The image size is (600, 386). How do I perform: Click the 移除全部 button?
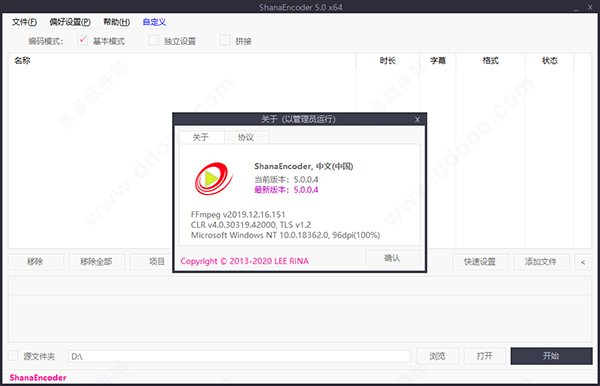coord(96,262)
